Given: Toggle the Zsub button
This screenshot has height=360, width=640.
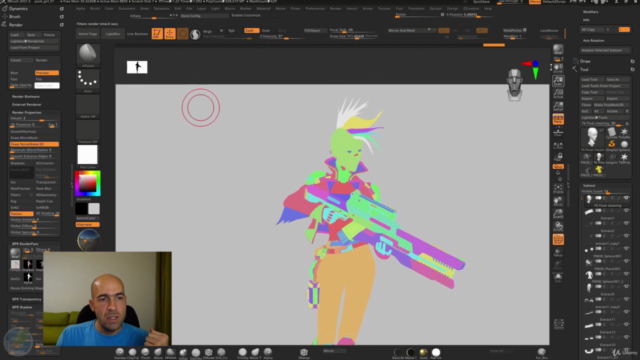Looking at the screenshot, I should point(266,31).
